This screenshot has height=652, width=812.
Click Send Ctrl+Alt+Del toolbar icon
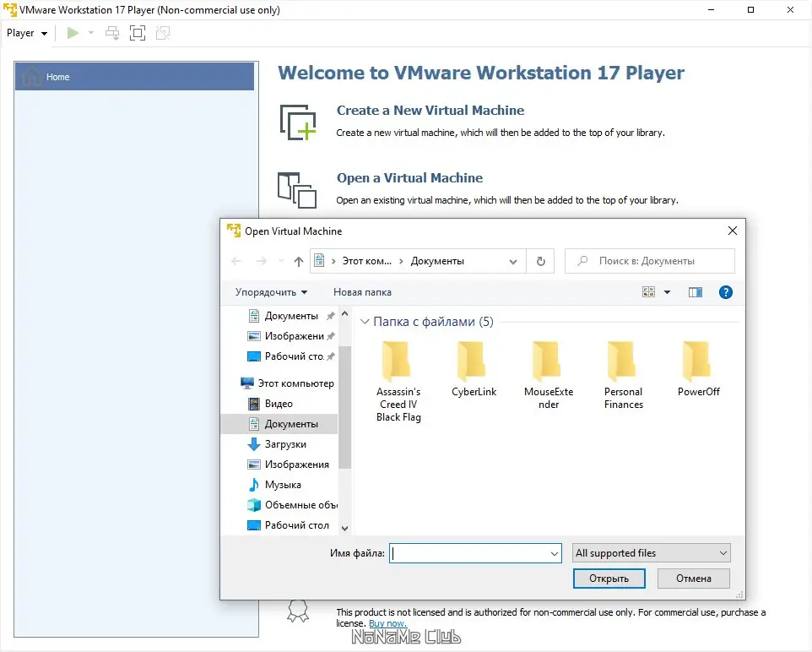(x=112, y=33)
